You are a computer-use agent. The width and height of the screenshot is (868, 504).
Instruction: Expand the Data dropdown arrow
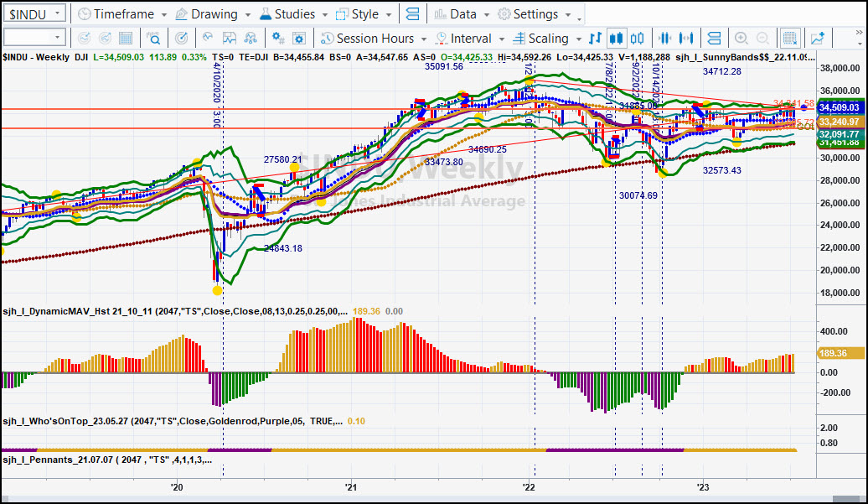[x=487, y=14]
